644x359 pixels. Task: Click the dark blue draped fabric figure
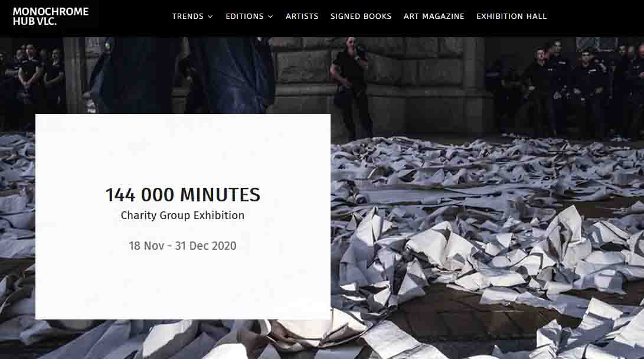coord(181,75)
